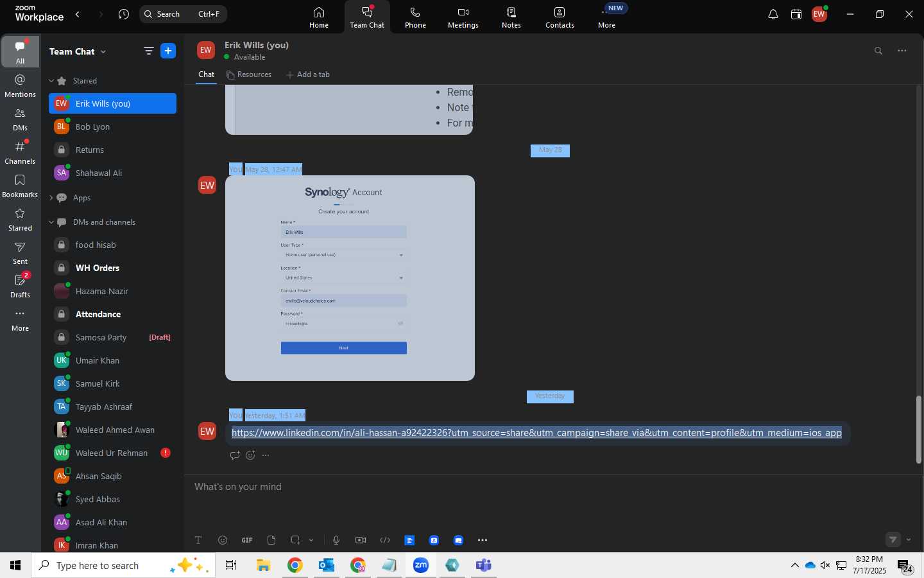Open Microsoft Teams from the taskbar
924x578 pixels.
point(483,565)
